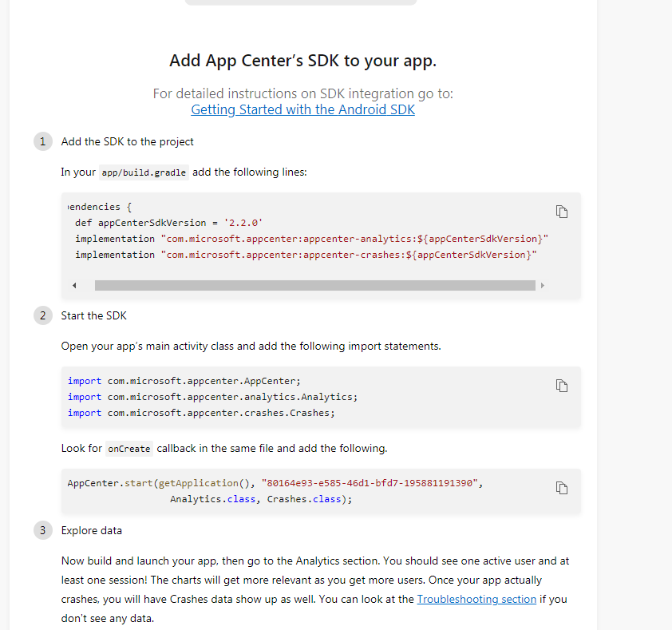Image resolution: width=672 pixels, height=630 pixels.
Task: Click the import analytics.Analytics line
Action: pyautogui.click(x=212, y=397)
